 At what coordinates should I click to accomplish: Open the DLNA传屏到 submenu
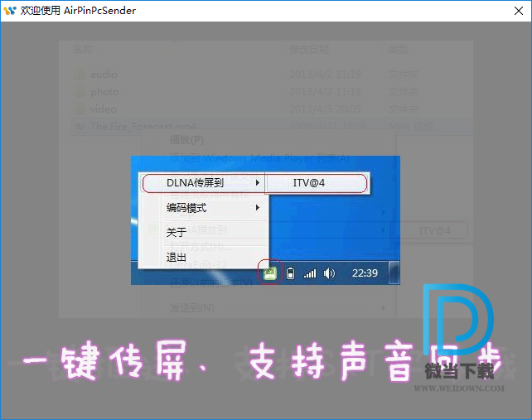(x=203, y=183)
